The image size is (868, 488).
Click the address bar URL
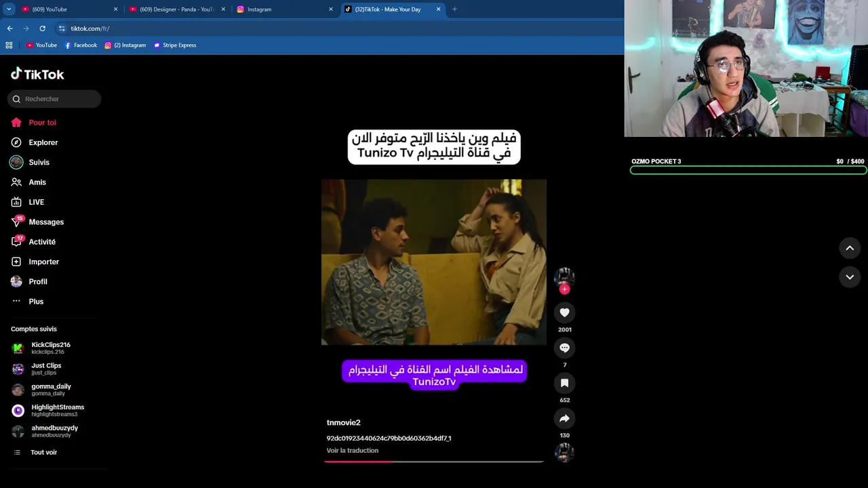(90, 28)
